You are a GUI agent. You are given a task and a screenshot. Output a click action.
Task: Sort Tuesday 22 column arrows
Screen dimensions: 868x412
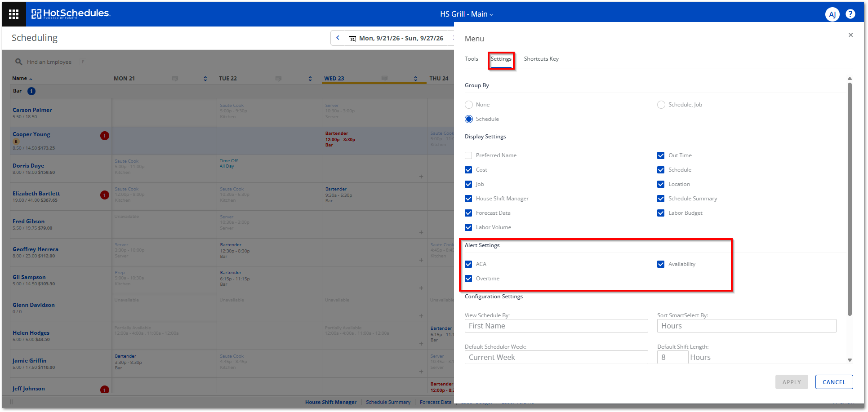click(310, 79)
